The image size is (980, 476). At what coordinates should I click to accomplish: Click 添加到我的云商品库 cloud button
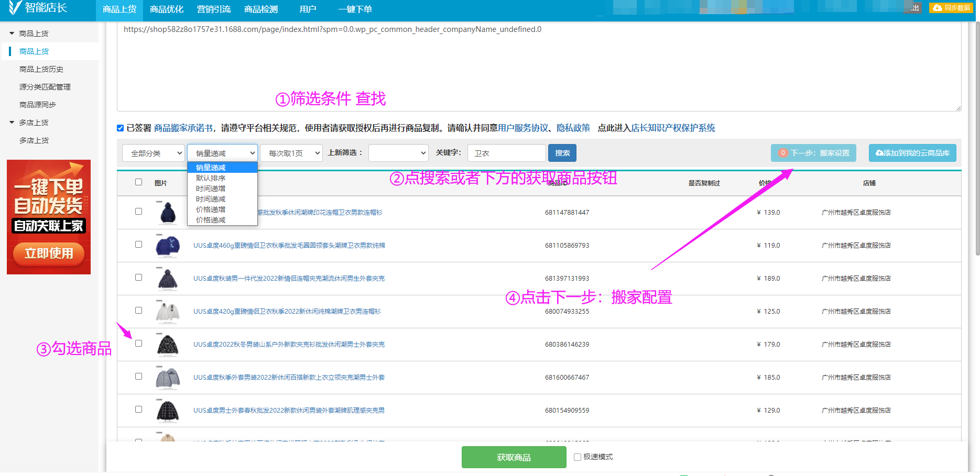pos(912,153)
